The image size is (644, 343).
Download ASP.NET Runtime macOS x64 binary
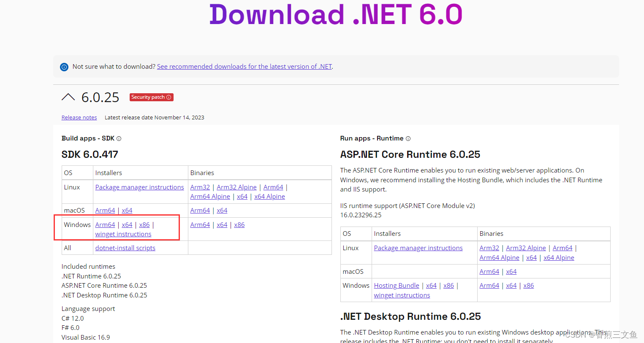(511, 272)
